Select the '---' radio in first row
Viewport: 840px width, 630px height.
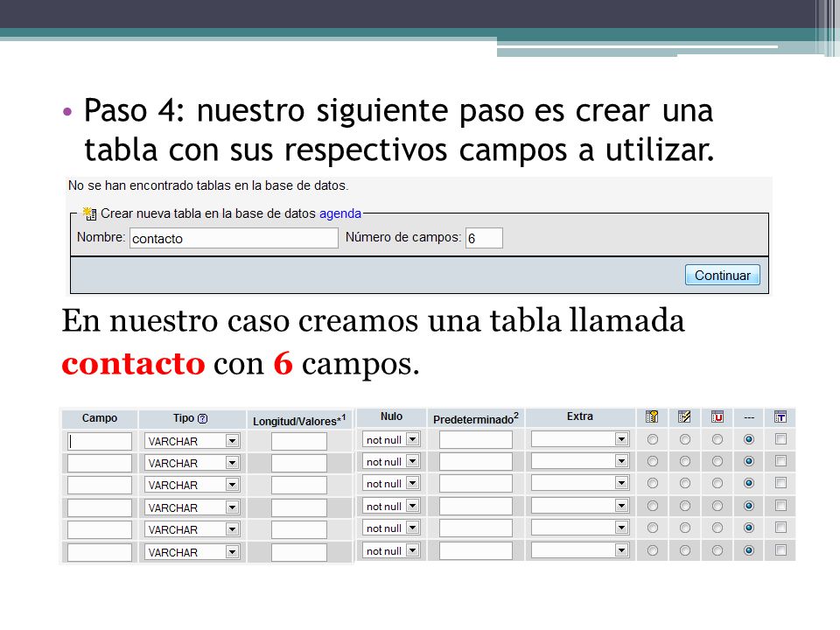tap(749, 439)
